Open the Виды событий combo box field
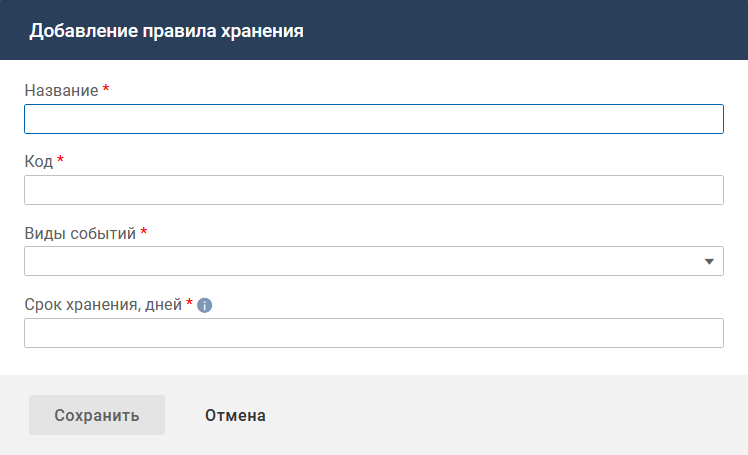The width and height of the screenshot is (748, 455). (360, 262)
